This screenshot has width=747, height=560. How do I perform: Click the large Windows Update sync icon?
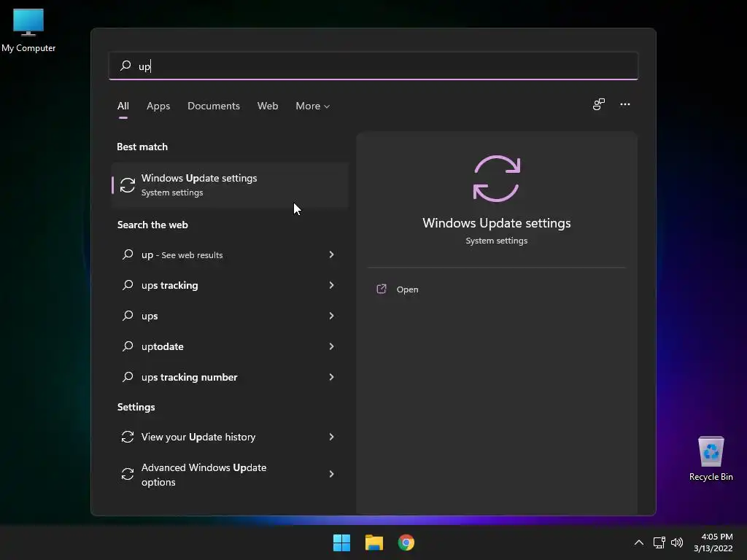(496, 179)
